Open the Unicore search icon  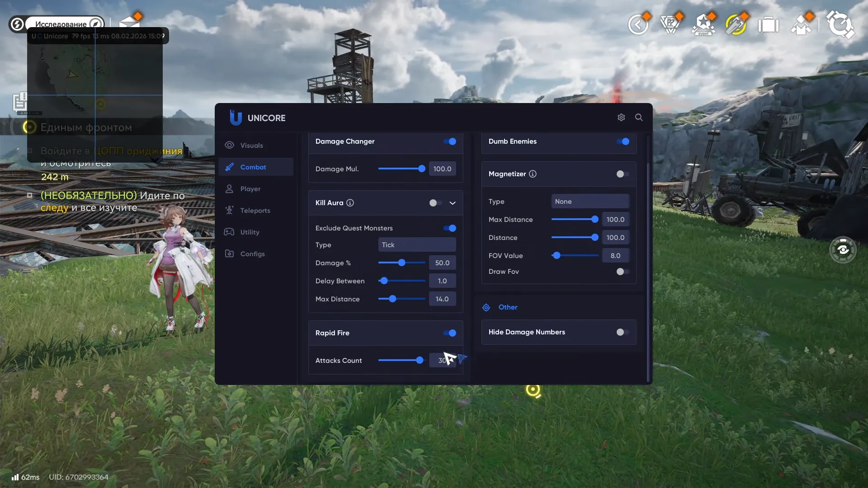639,117
